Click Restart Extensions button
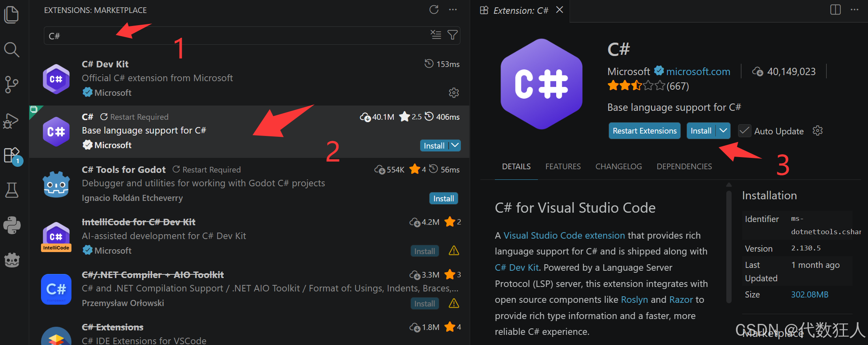The image size is (868, 345). (x=644, y=131)
